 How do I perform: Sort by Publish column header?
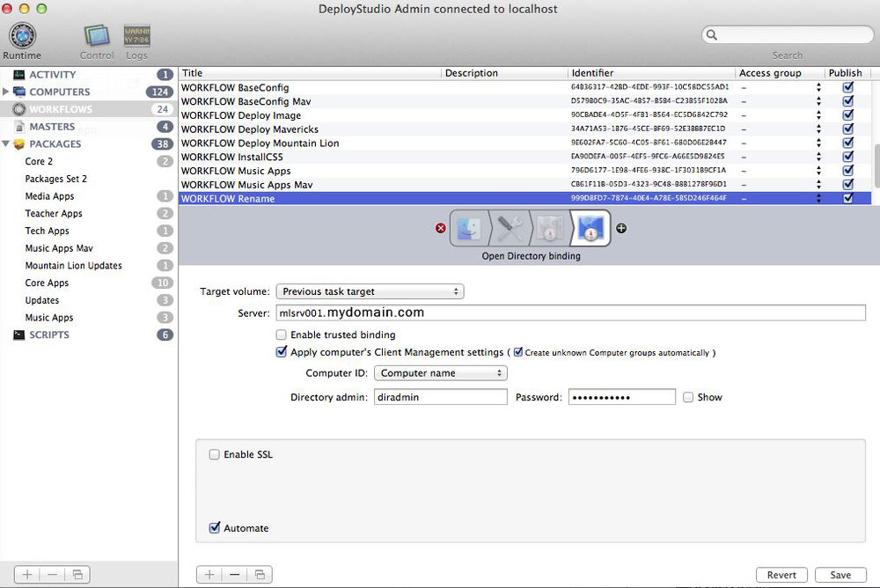point(847,73)
